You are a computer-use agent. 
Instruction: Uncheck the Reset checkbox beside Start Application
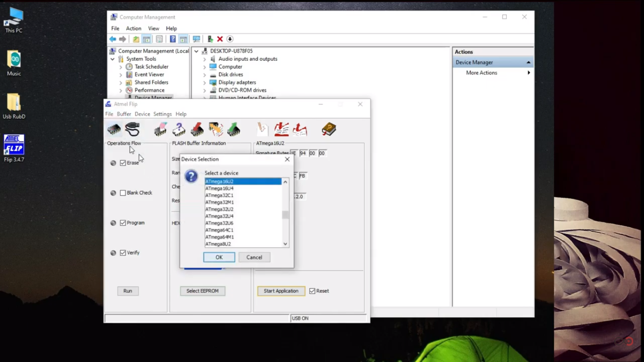click(x=312, y=291)
